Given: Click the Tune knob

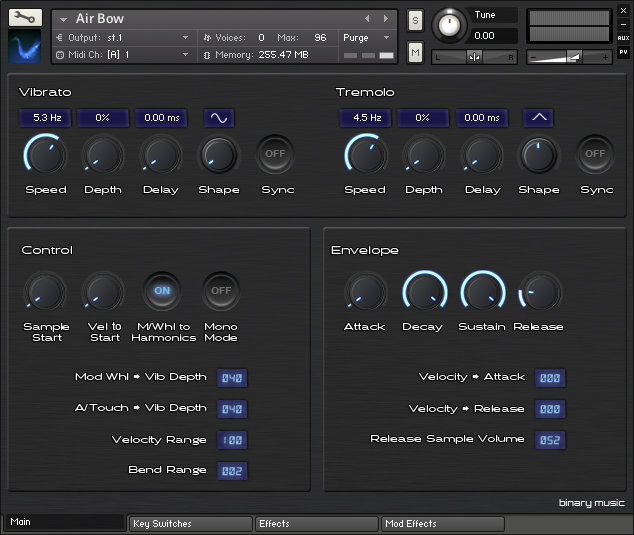Looking at the screenshot, I should (449, 25).
